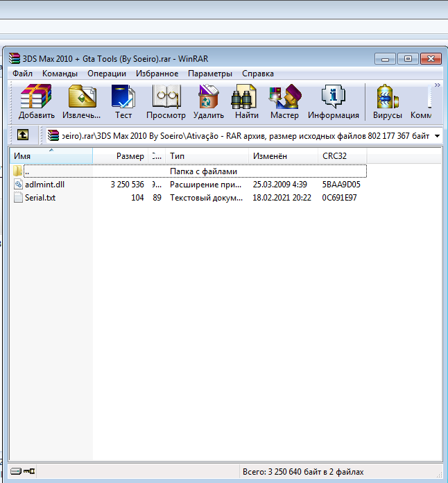Open Просмотр (View) toolbar icon
Screen dimensions: 448x483
click(166, 101)
